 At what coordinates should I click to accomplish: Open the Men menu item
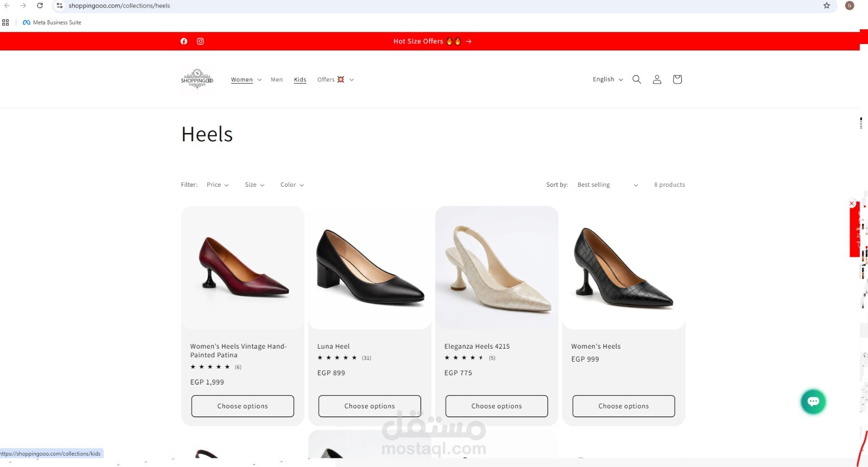tap(277, 80)
